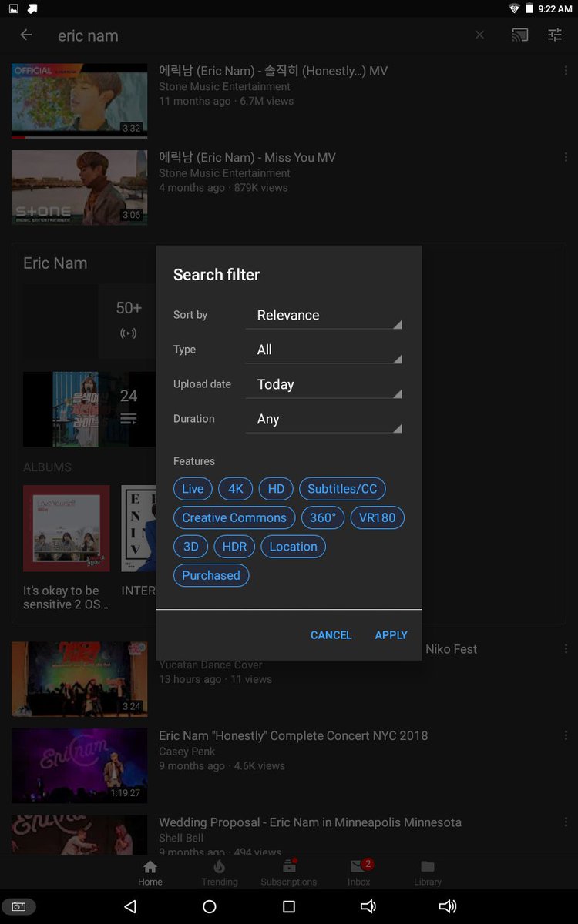Tap the Android home circle button

click(210, 906)
